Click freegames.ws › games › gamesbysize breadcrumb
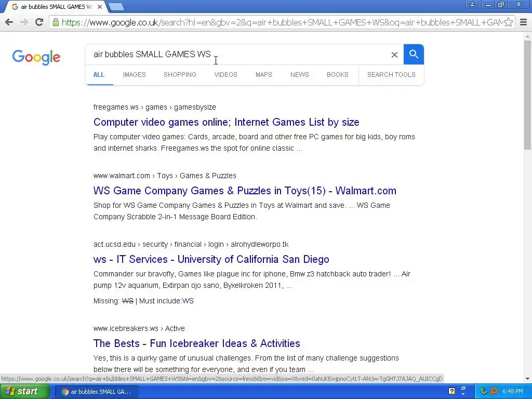This screenshot has height=399, width=532. tap(155, 107)
